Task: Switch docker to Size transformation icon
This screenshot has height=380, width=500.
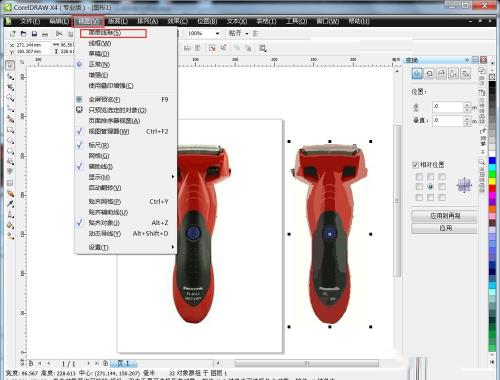Action: (x=453, y=73)
